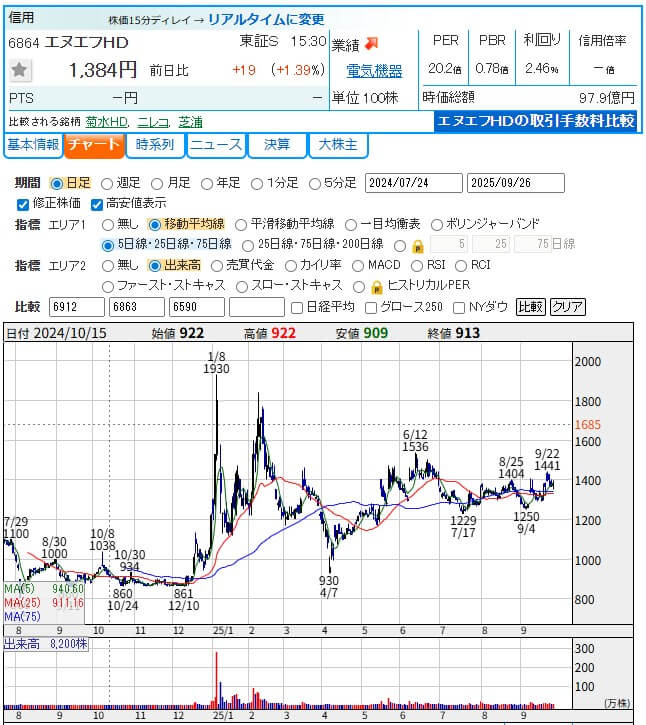
Task: Click the リアルタイムに変更 link
Action: pyautogui.click(x=265, y=19)
